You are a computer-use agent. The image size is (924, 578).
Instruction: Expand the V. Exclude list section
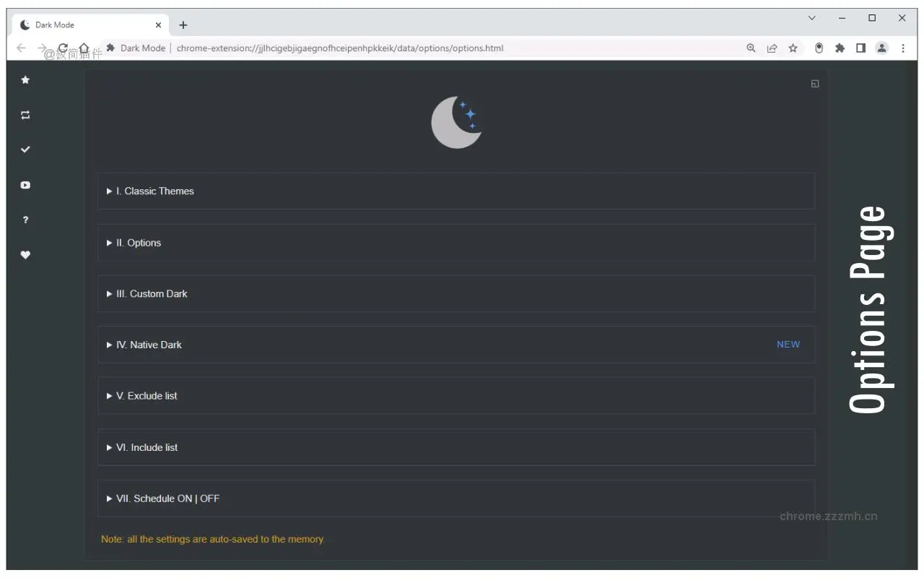coord(145,395)
